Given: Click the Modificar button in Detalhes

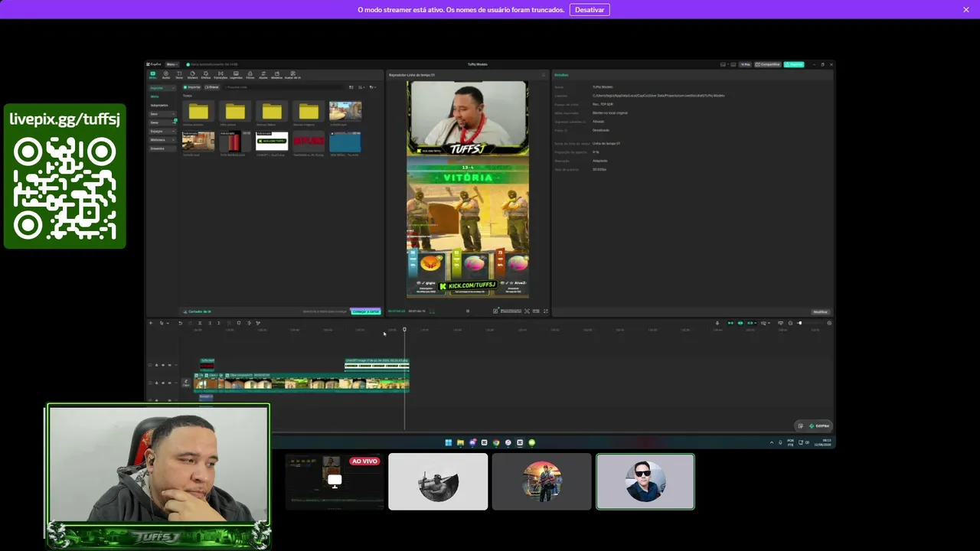Looking at the screenshot, I should [820, 311].
